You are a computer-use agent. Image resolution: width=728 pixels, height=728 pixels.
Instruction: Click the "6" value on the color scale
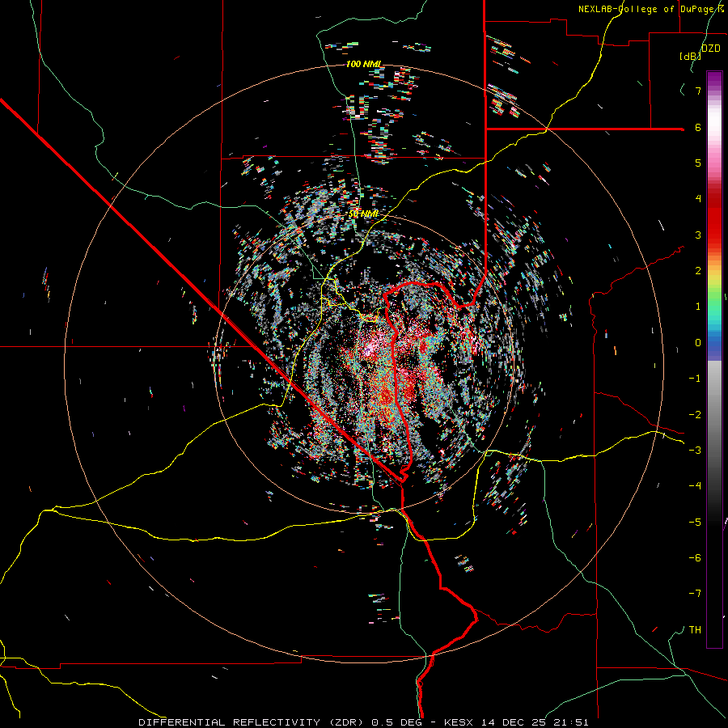point(698,127)
